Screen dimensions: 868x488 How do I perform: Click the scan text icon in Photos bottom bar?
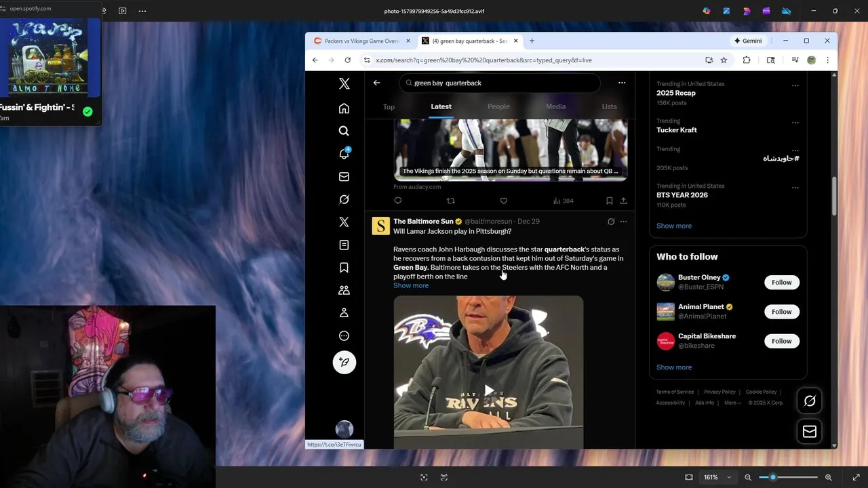click(444, 477)
